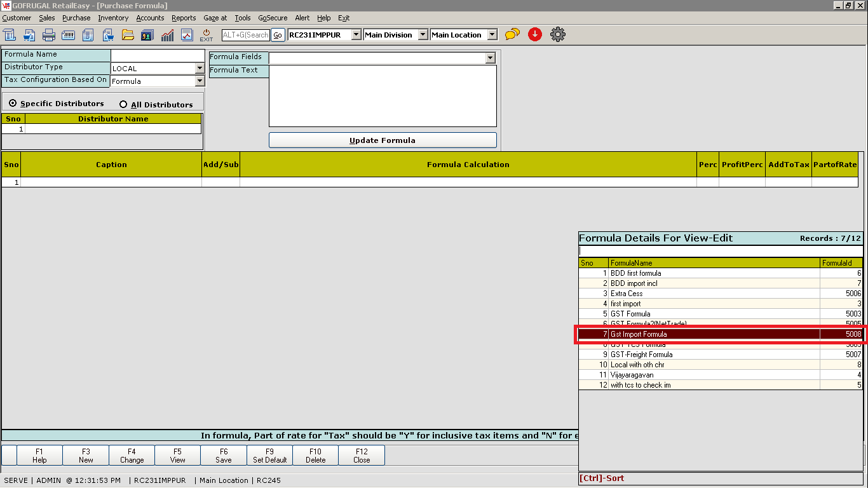This screenshot has height=488, width=868.
Task: Click the bar chart with trend icon
Action: [x=167, y=35]
